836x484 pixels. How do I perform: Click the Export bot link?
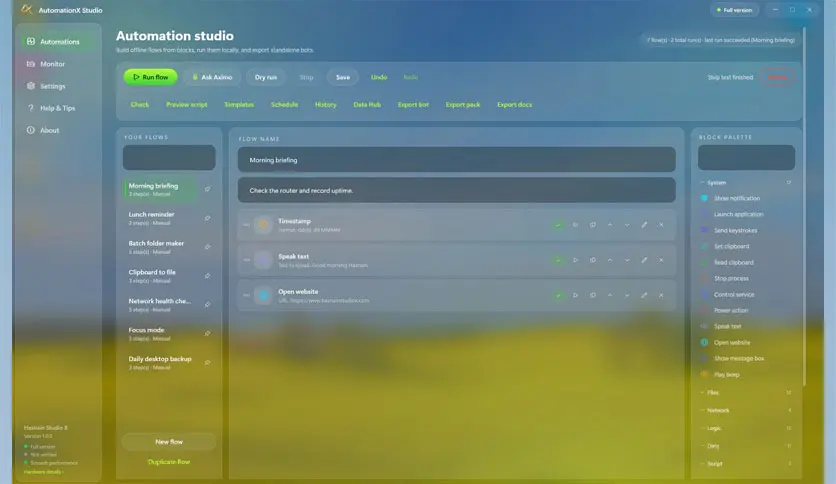click(413, 104)
